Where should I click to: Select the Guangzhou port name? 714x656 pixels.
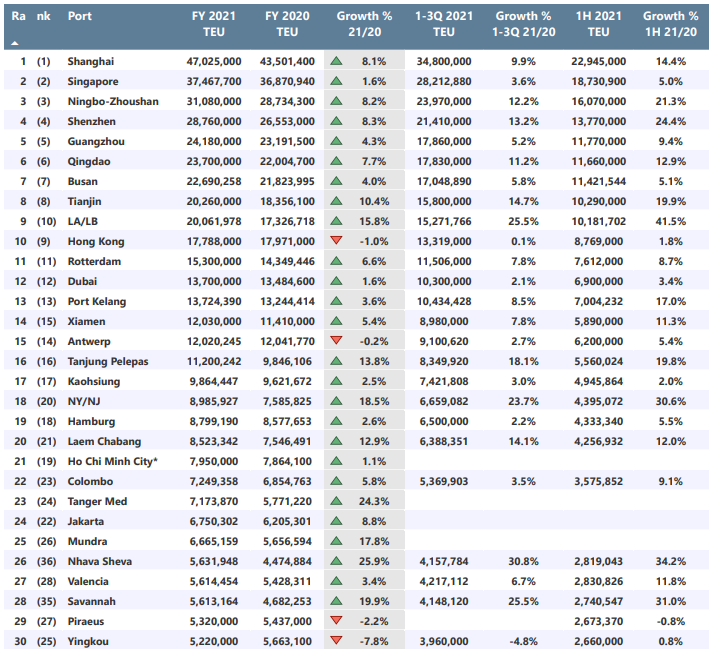point(96,142)
